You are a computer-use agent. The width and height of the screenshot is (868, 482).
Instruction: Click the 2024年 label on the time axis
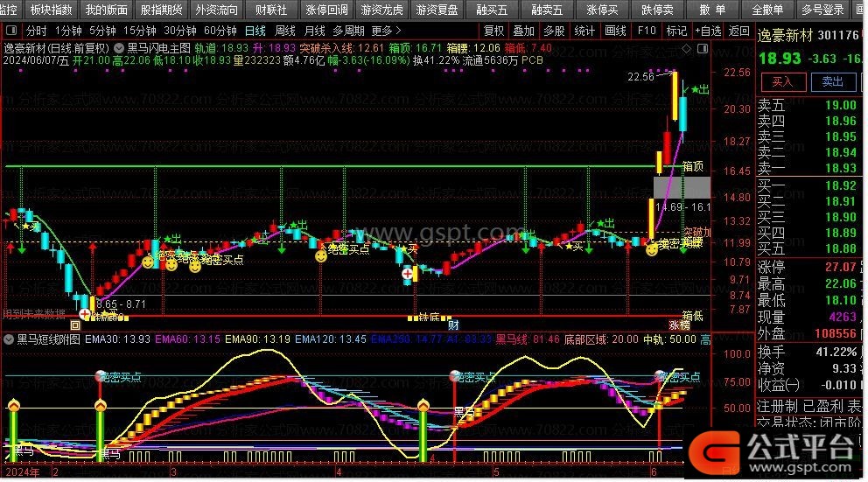(22, 472)
